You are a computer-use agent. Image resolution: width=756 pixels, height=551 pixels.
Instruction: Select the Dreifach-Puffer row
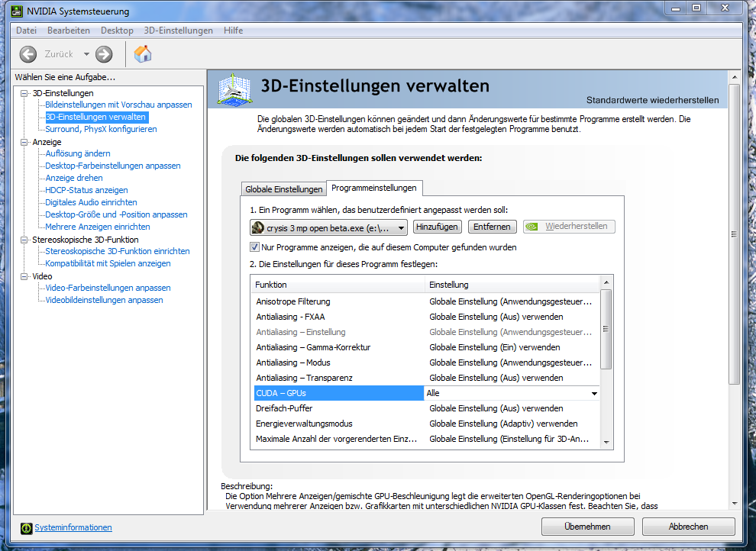coord(426,408)
